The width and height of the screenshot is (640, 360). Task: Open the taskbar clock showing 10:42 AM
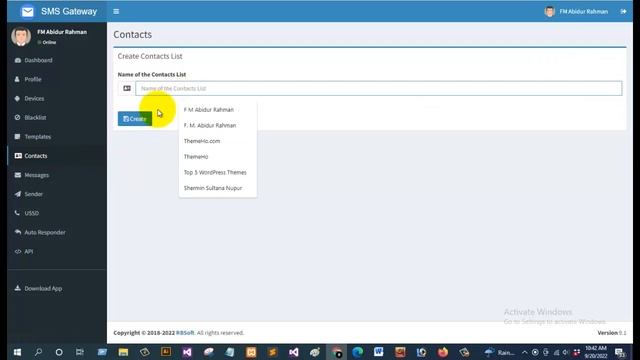coord(596,352)
